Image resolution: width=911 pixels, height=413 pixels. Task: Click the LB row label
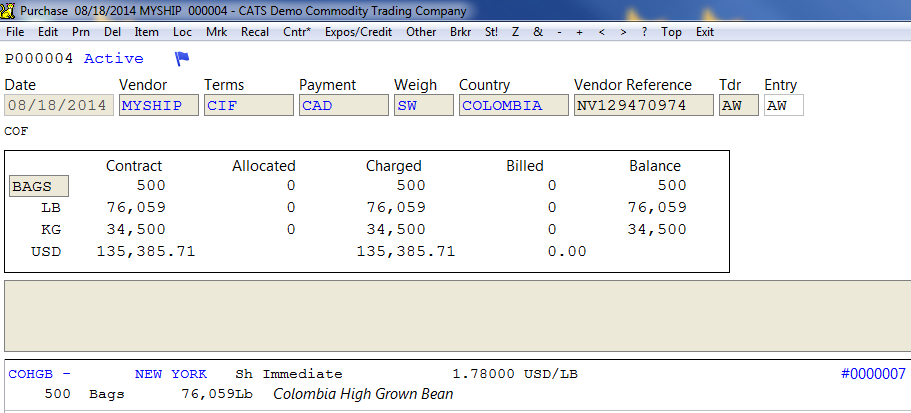point(51,207)
